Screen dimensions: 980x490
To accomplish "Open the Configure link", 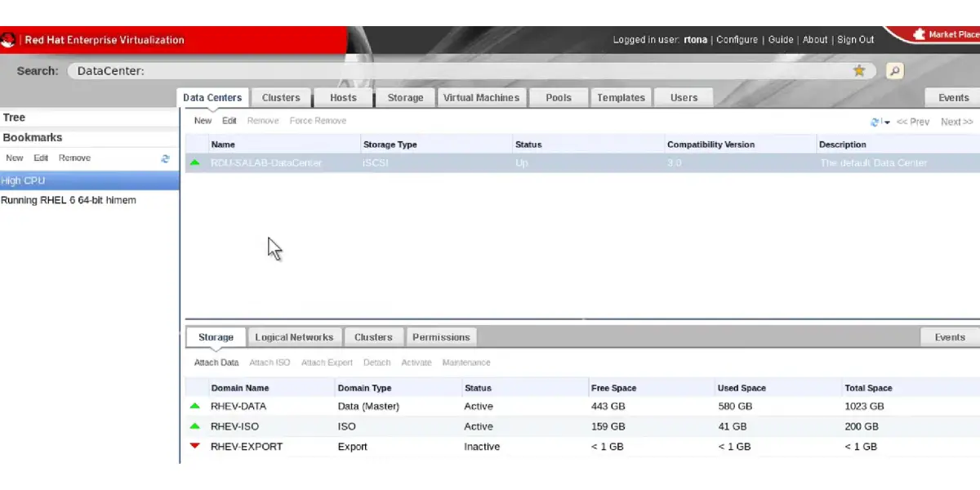I will (x=737, y=39).
